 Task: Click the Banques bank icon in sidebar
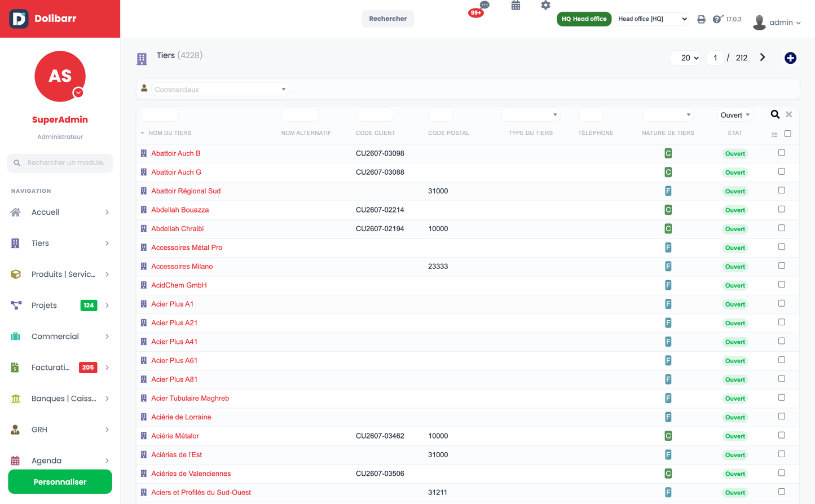tap(16, 399)
